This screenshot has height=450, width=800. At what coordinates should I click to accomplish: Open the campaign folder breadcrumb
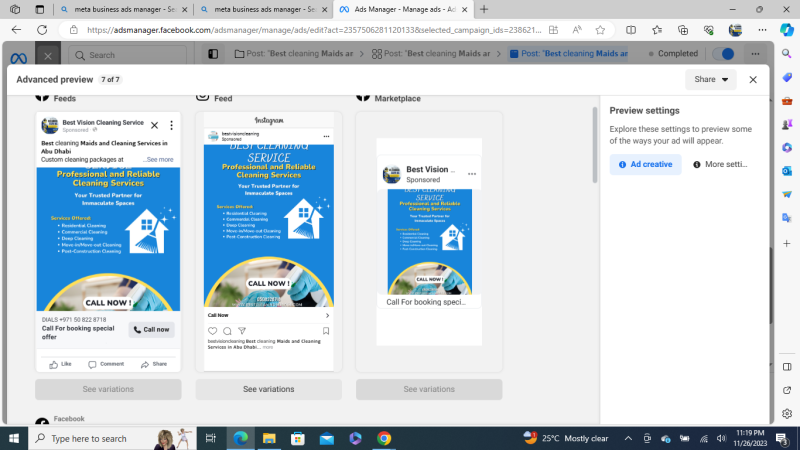coord(294,54)
